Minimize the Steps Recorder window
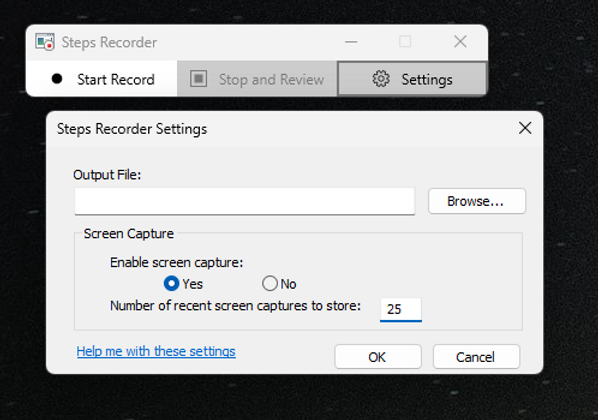The image size is (598, 420). coord(351,42)
